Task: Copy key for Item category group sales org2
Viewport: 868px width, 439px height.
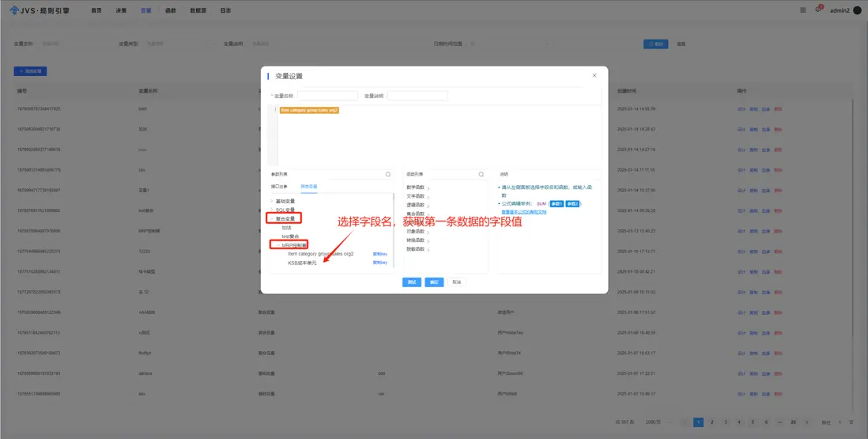Action: click(x=379, y=254)
